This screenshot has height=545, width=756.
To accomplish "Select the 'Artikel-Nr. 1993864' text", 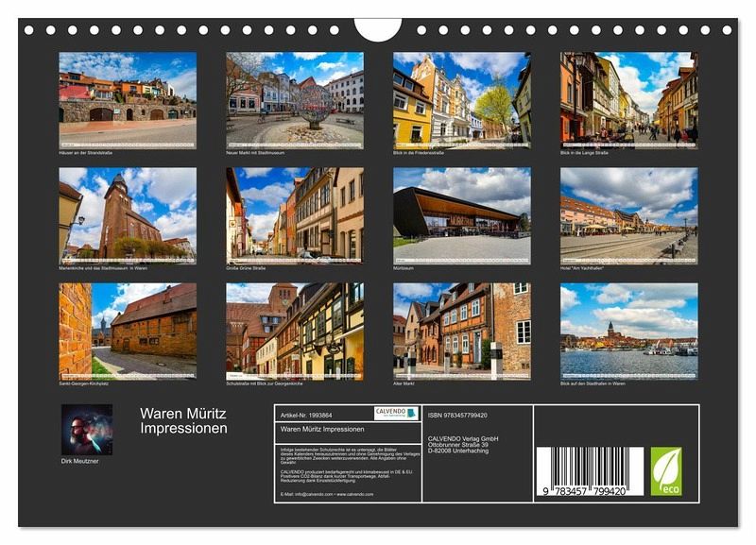I will click(x=306, y=415).
